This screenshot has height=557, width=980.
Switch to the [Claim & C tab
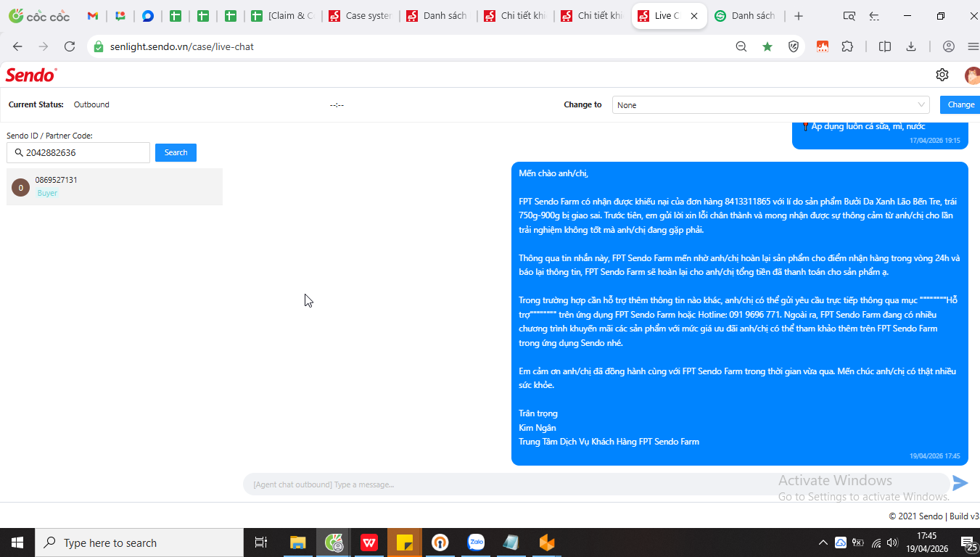tap(283, 16)
